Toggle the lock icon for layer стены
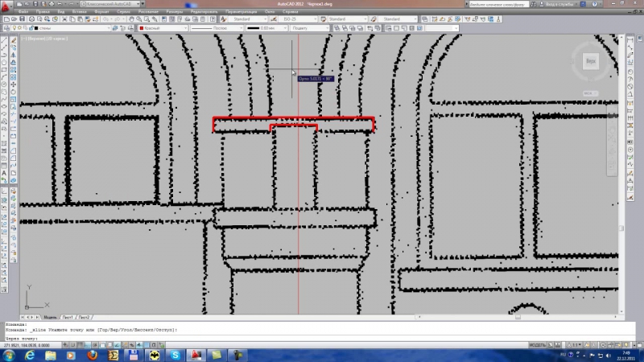The height and width of the screenshot is (362, 644). (32, 28)
